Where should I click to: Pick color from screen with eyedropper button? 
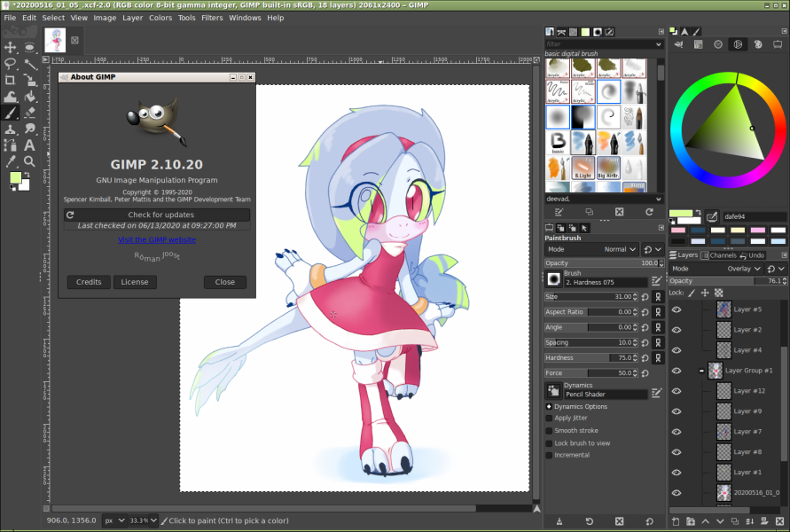pyautogui.click(x=711, y=217)
